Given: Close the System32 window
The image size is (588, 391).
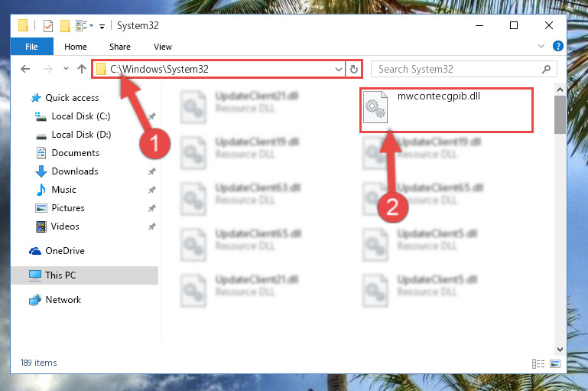Looking at the screenshot, I should coord(549,25).
